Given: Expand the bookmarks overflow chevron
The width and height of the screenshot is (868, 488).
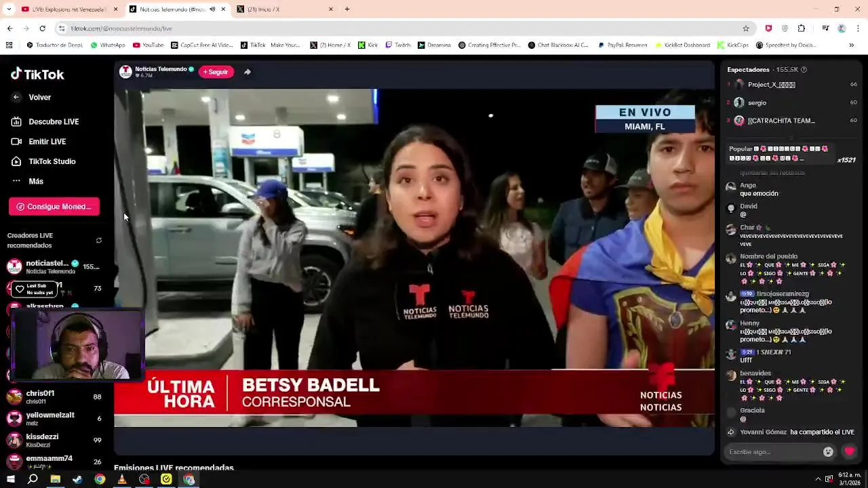Looking at the screenshot, I should 852,45.
